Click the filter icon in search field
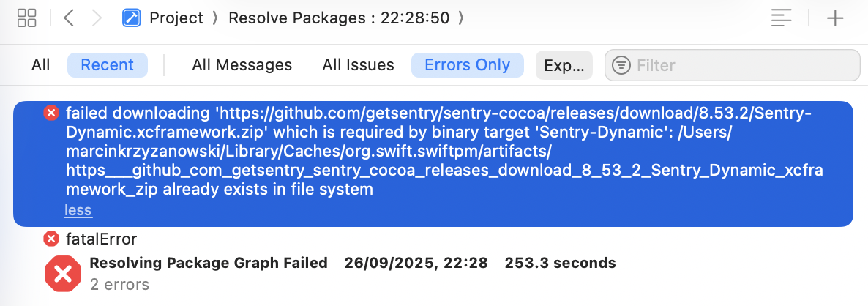 point(621,65)
